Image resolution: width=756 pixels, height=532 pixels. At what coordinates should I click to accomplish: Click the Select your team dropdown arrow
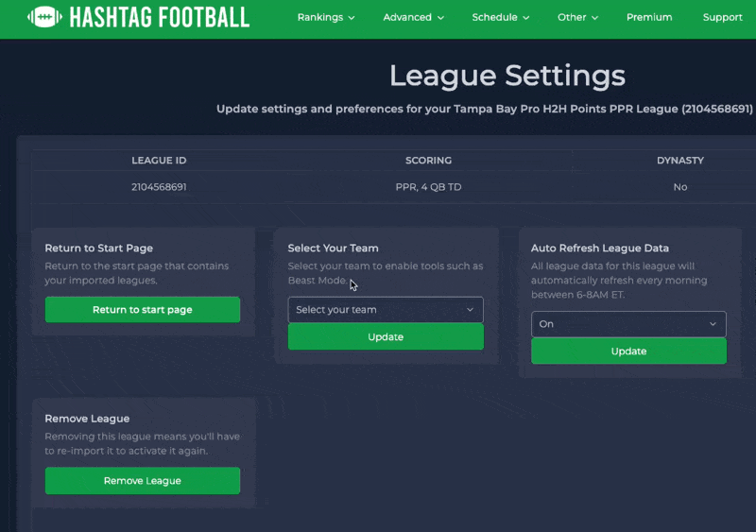(x=470, y=310)
